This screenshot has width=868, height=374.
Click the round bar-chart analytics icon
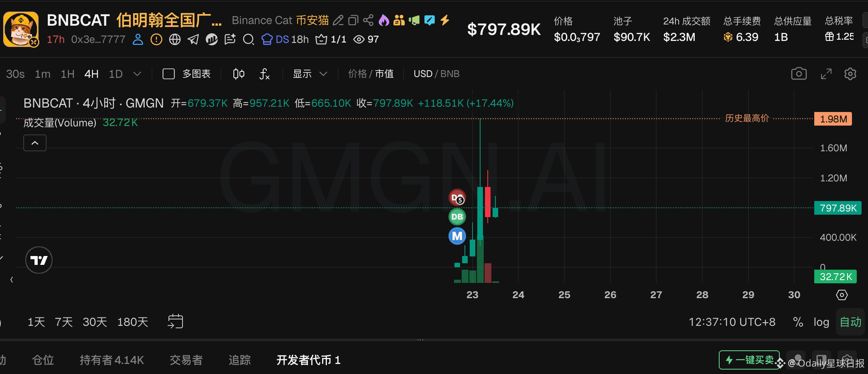point(212,39)
